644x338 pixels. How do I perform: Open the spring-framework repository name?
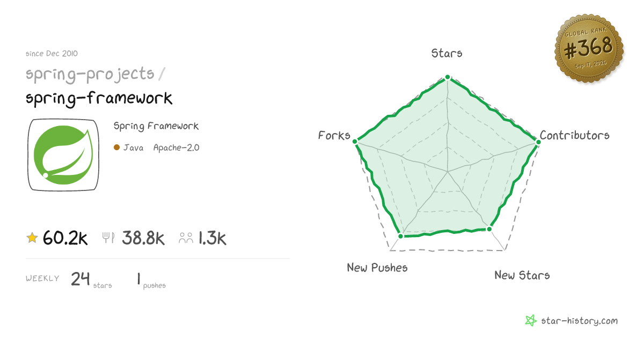tap(99, 98)
